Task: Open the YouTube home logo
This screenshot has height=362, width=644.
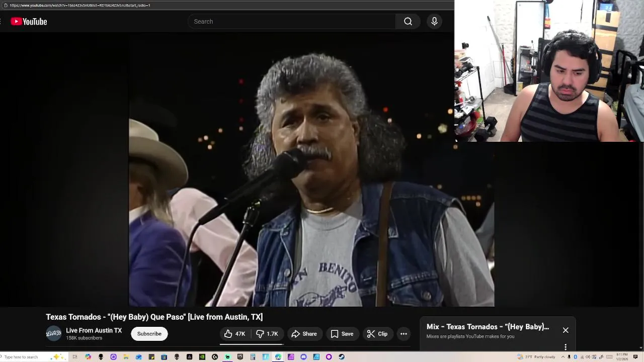Action: pos(29,22)
